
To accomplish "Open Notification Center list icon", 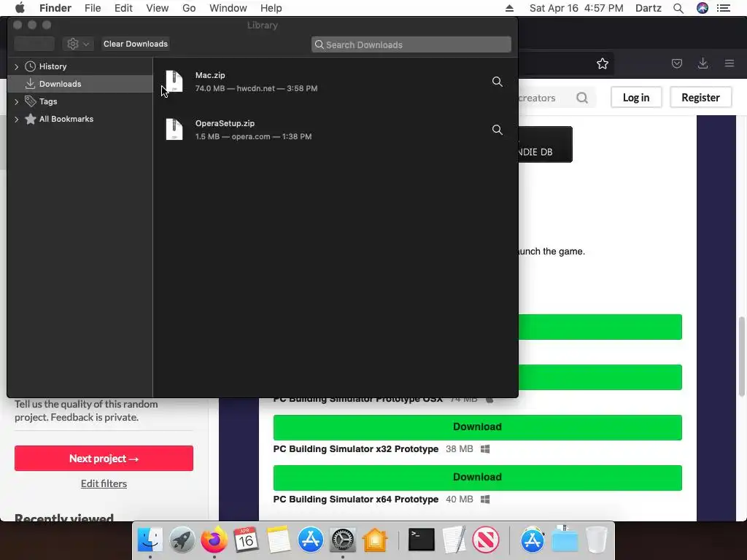I will [724, 8].
